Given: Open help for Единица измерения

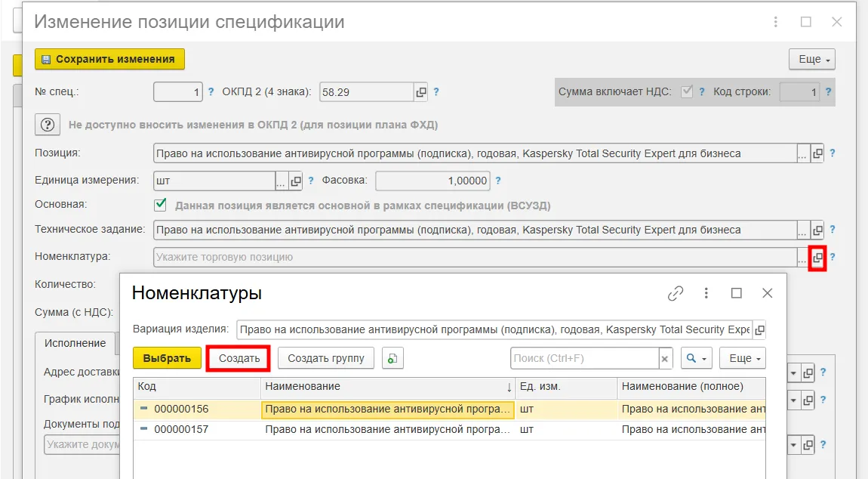Looking at the screenshot, I should (x=310, y=181).
